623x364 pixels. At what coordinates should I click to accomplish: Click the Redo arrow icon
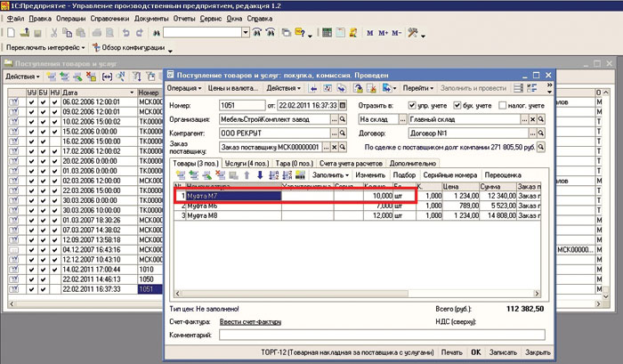pyautogui.click(x=139, y=33)
